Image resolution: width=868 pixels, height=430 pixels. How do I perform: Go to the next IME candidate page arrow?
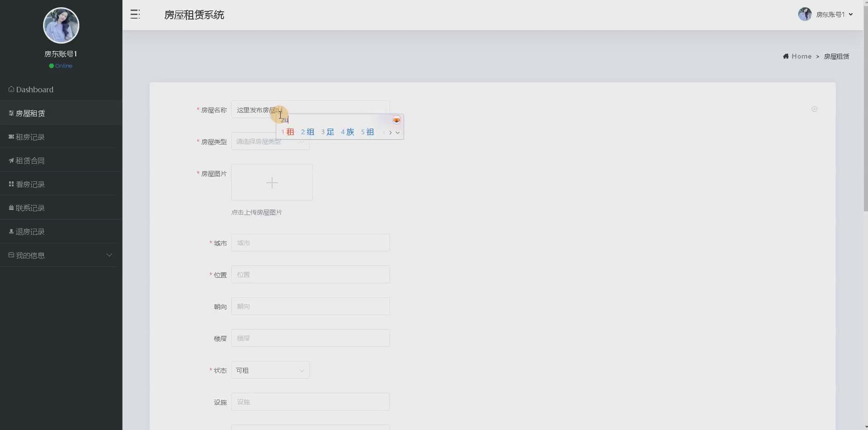coord(390,132)
